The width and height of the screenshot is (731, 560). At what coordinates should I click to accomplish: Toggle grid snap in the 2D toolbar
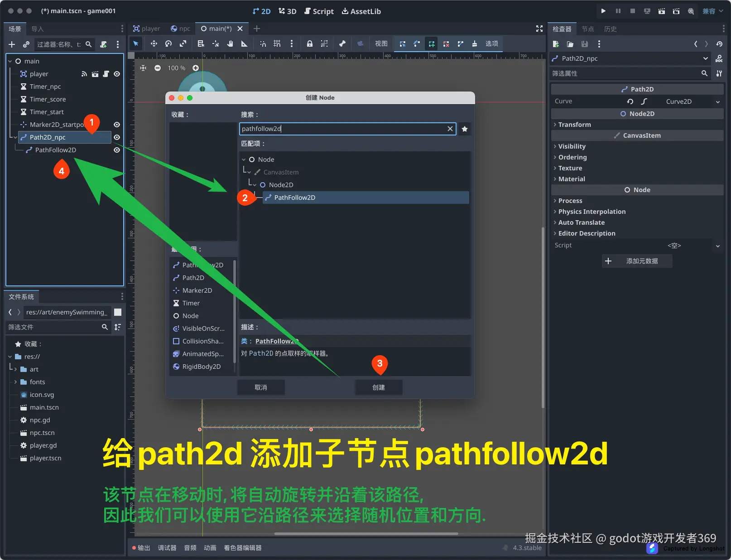[x=277, y=43]
